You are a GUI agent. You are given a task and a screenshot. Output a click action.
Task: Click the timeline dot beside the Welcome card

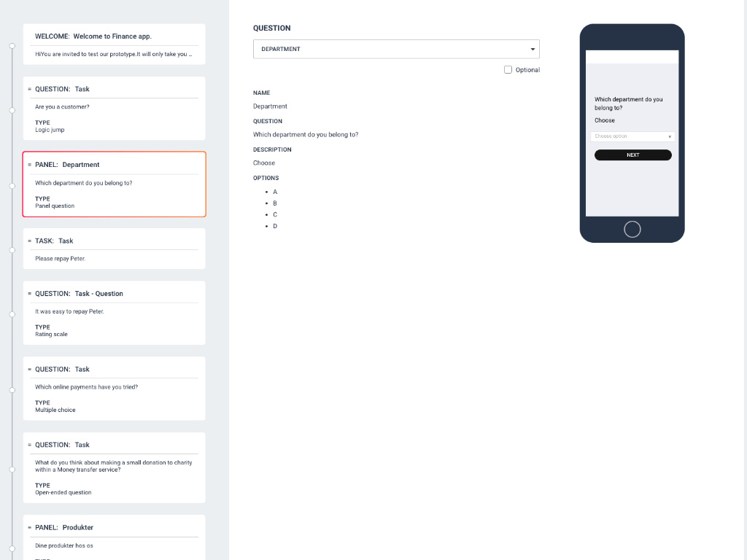(12, 46)
